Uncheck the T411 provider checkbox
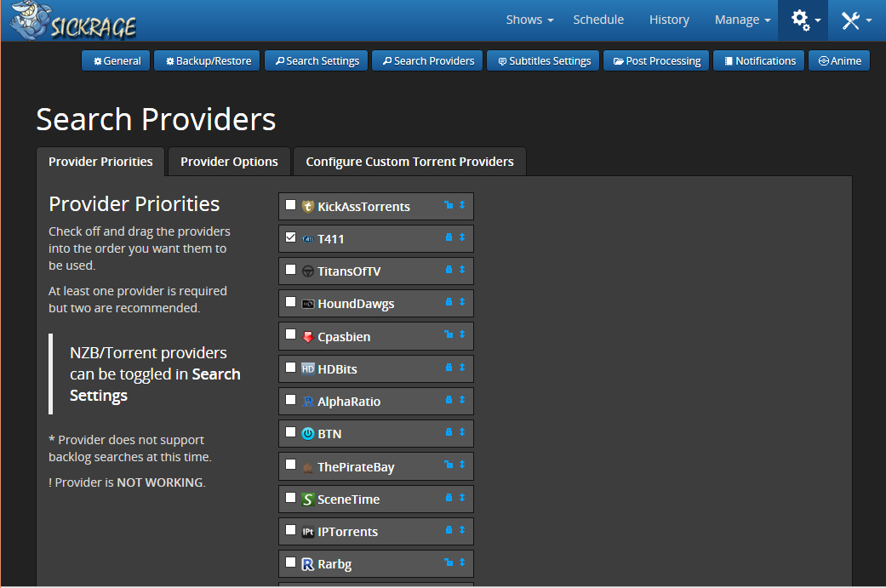The height and width of the screenshot is (588, 886). (291, 237)
